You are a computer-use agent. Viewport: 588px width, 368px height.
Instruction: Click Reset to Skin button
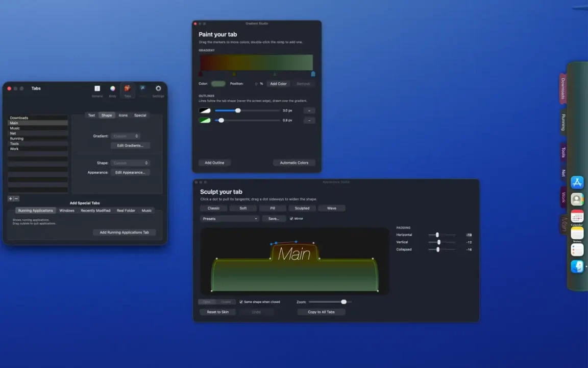click(217, 312)
